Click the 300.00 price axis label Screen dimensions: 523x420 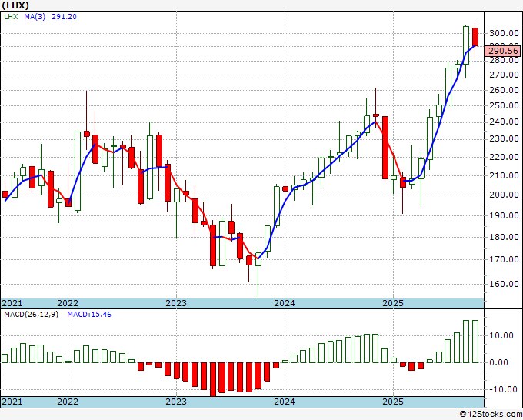(504, 33)
